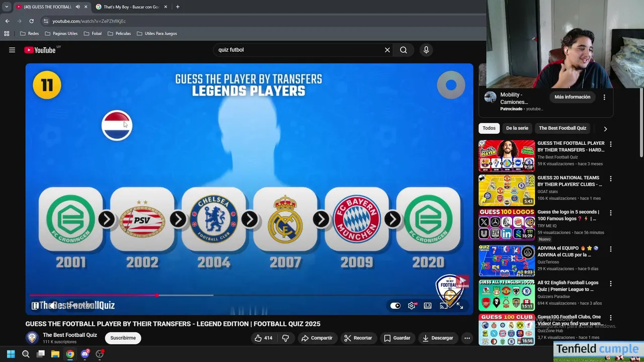Image resolution: width=644 pixels, height=362 pixels.
Task: Open All 92 English Football Logos title
Action: pyautogui.click(x=568, y=286)
